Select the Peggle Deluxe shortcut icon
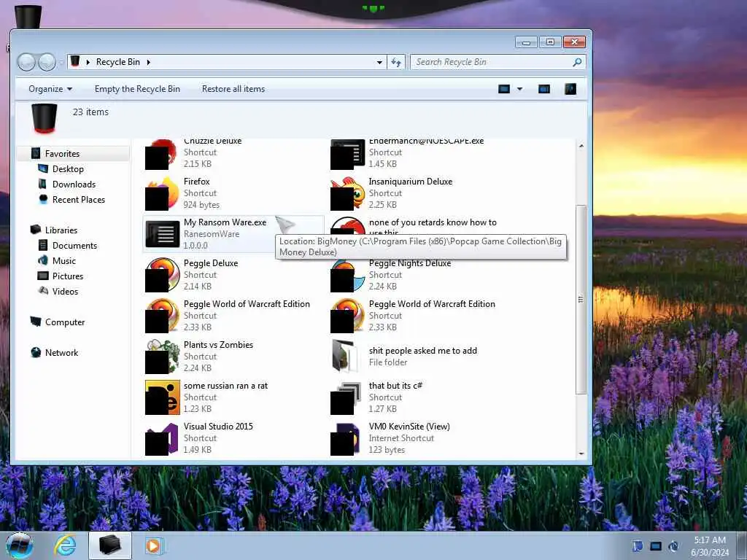The height and width of the screenshot is (560, 747). (161, 275)
